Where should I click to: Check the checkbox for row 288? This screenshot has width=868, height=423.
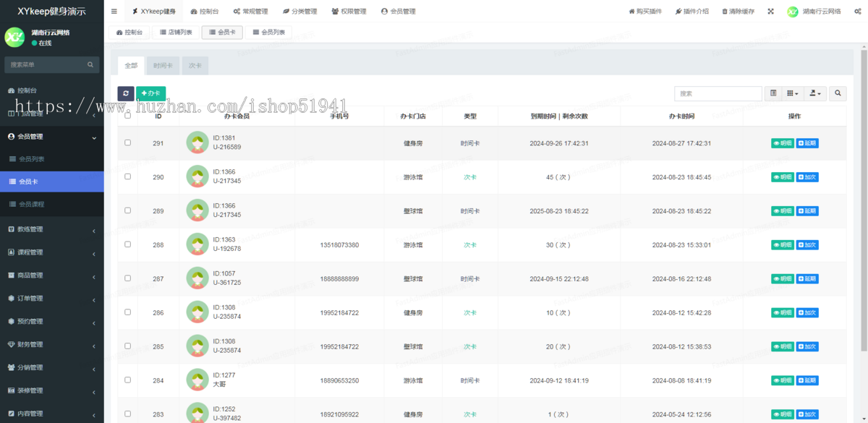(128, 244)
